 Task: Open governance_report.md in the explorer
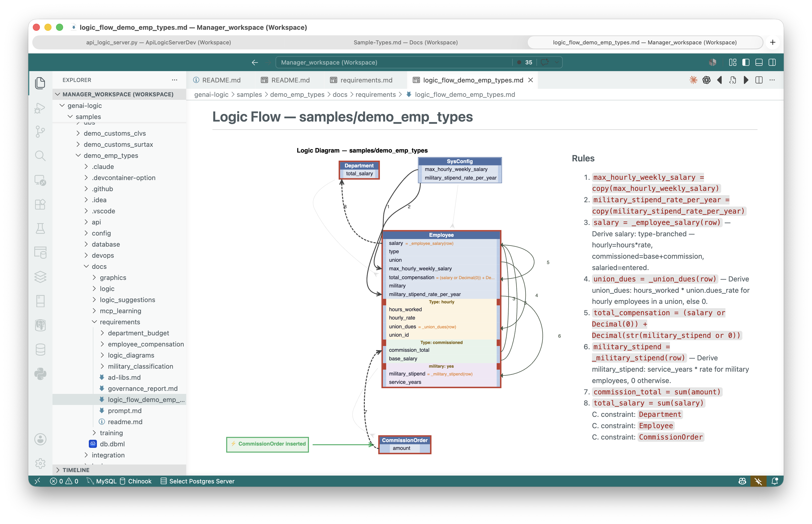[x=142, y=389]
